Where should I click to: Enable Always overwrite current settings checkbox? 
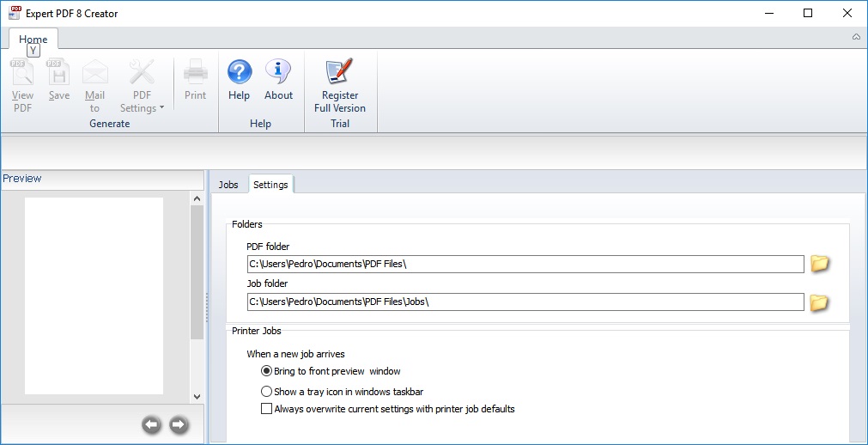point(266,409)
